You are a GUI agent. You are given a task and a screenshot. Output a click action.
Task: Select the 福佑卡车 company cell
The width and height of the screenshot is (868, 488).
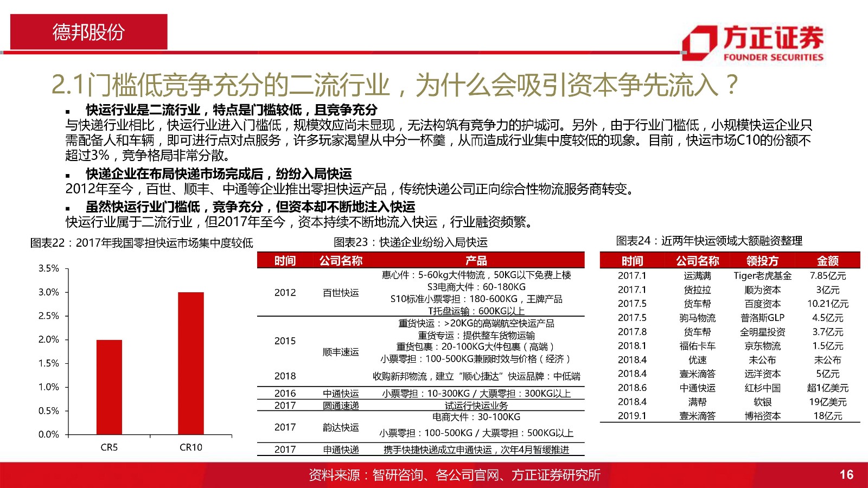click(697, 346)
